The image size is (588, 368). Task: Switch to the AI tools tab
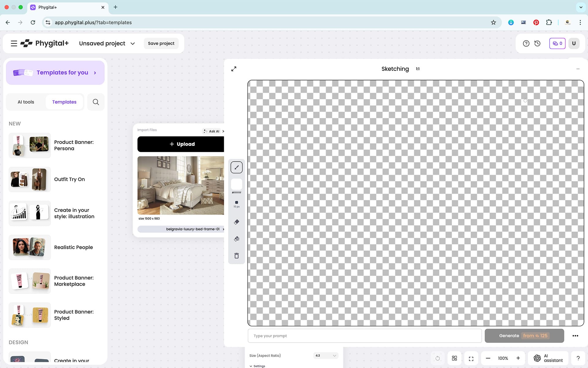[x=26, y=102]
